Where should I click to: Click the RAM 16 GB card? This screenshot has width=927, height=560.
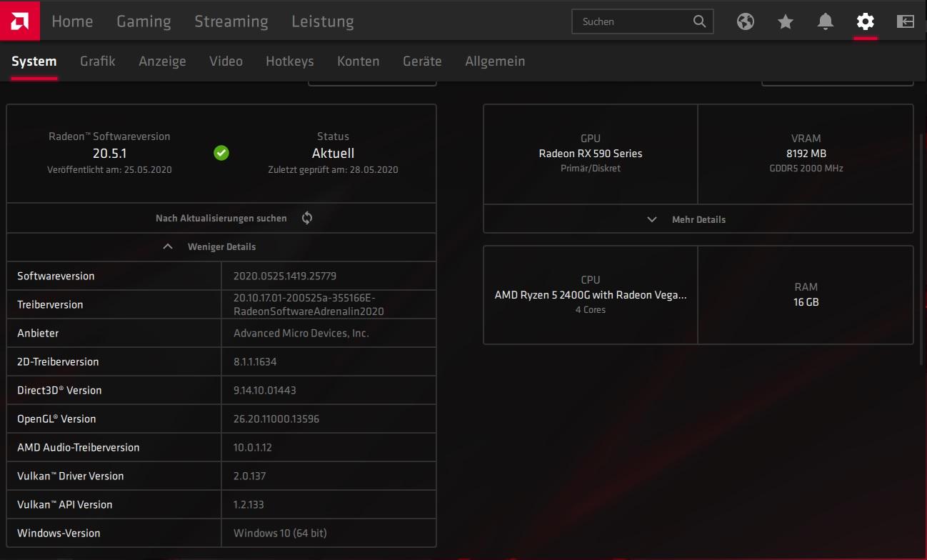click(x=806, y=294)
